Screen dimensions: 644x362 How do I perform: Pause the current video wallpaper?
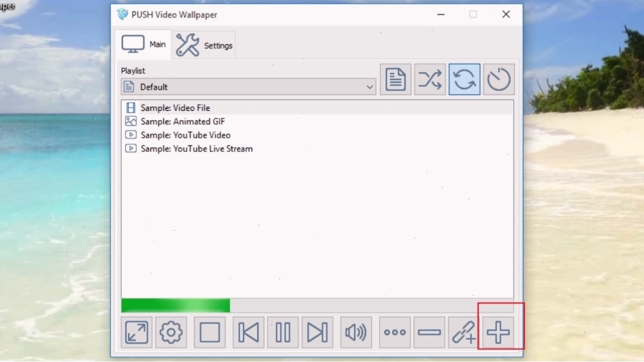tap(283, 332)
